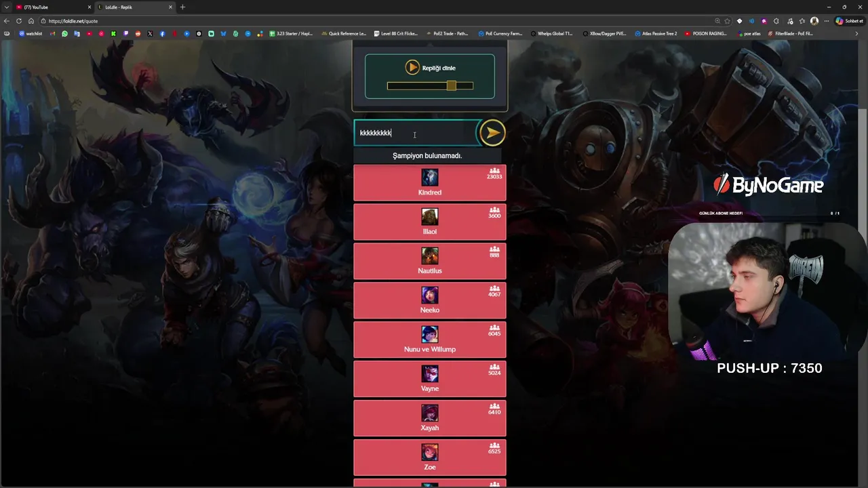Open the '3.23 Starter / Hapl...' bookmark
868x488 pixels.
click(x=292, y=33)
